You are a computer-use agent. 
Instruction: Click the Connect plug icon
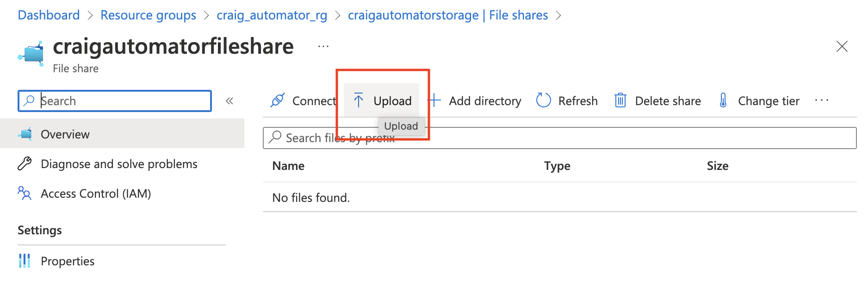pos(278,100)
